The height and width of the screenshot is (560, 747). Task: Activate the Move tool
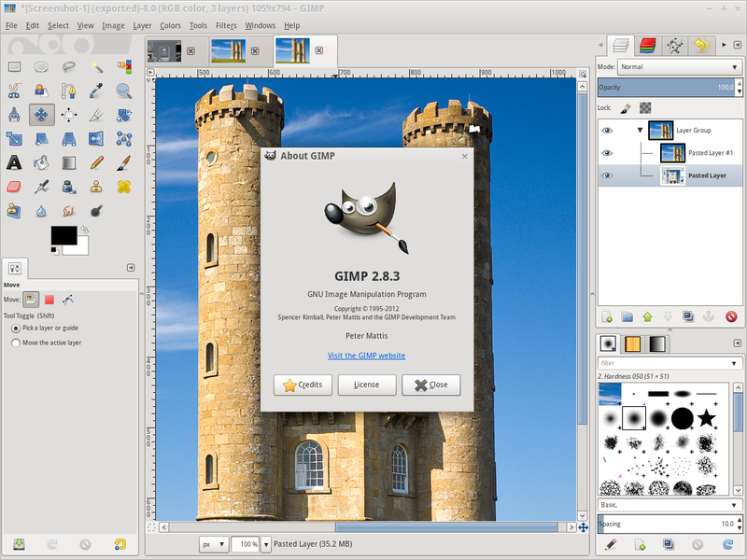pos(41,115)
